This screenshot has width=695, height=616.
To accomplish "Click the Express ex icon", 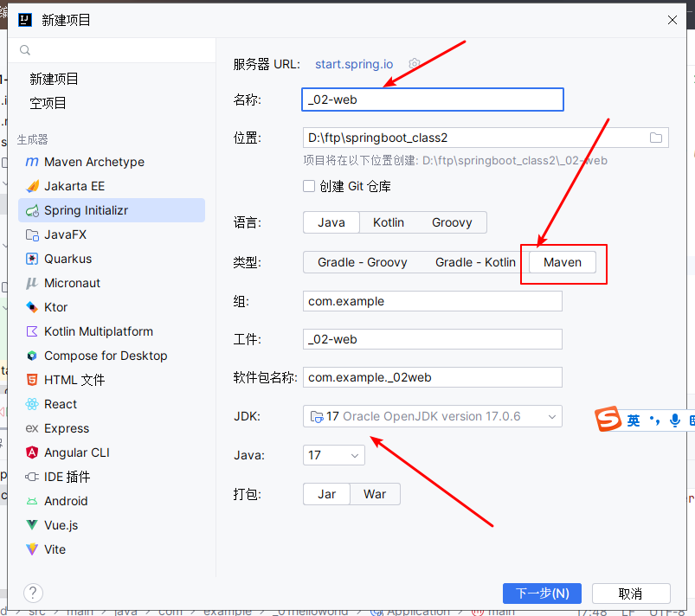I will point(32,428).
